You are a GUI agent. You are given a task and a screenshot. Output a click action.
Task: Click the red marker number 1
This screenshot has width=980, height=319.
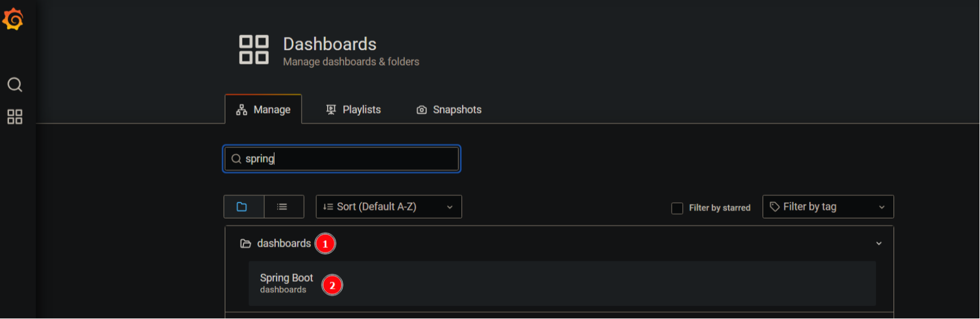pos(325,244)
